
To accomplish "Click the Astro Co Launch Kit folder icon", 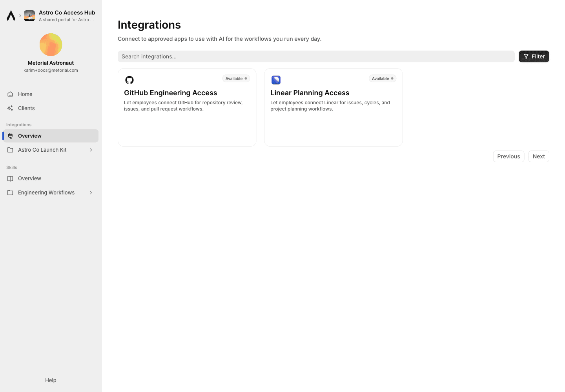I will [x=10, y=150].
